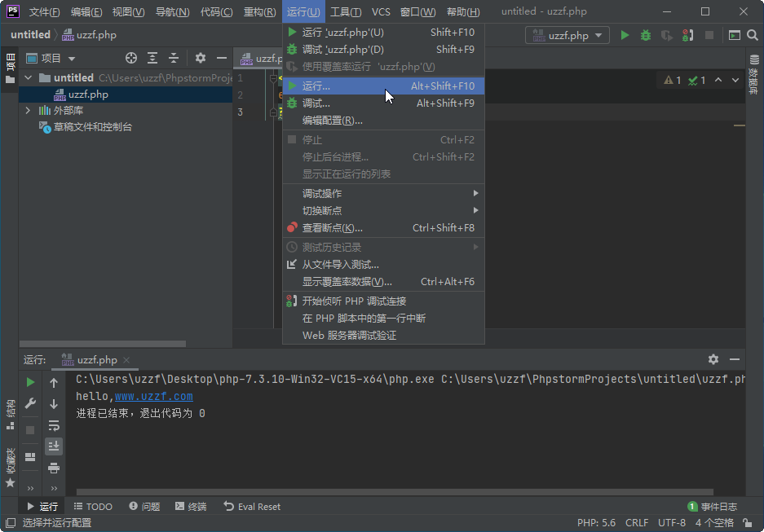Image resolution: width=764 pixels, height=532 pixels.
Task: Toggle tool window buttons icon bottom-left
Action: (x=11, y=523)
